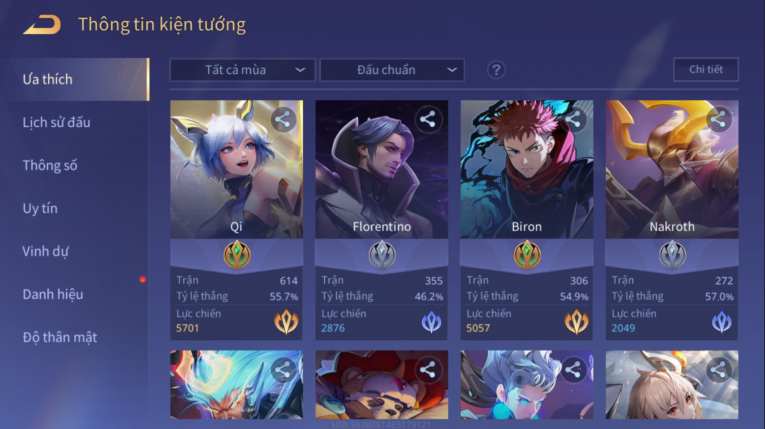765x429 pixels.
Task: Open the Lịch sử đấu tab
Action: tap(57, 122)
